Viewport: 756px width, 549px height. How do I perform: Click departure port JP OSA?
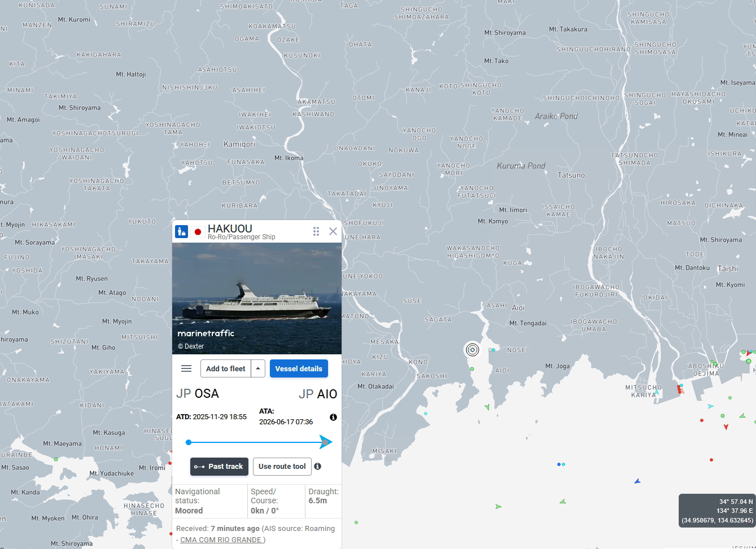[x=198, y=393]
